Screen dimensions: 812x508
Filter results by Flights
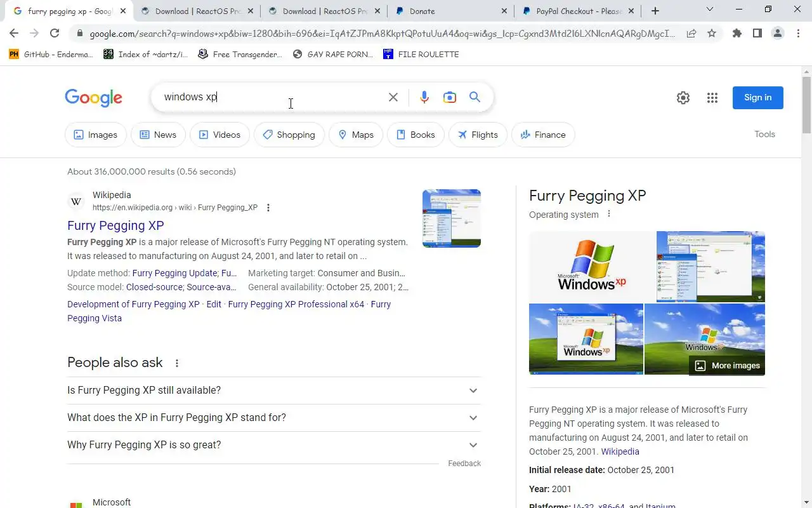(478, 135)
